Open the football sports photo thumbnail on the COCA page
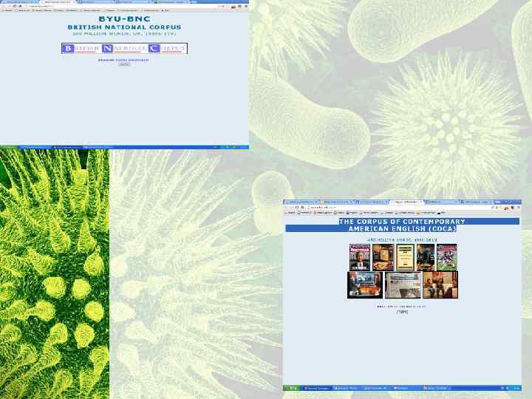Image resolution: width=532 pixels, height=399 pixels. 447,258
